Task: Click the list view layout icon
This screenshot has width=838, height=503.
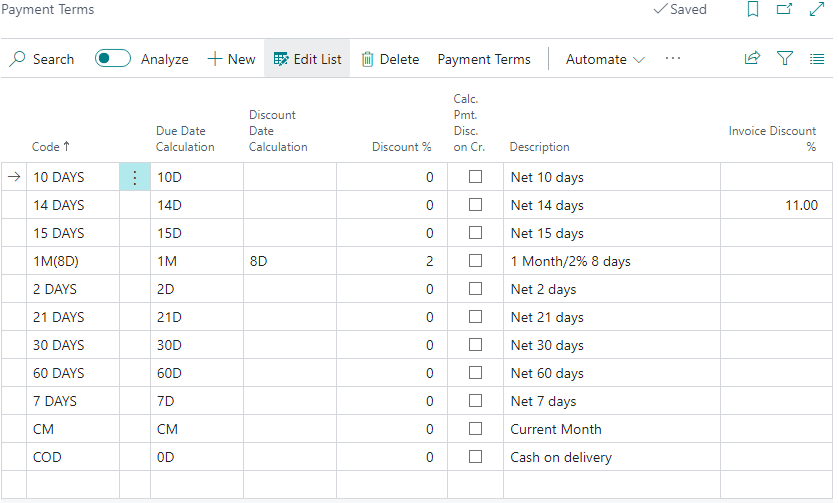Action: coord(817,59)
